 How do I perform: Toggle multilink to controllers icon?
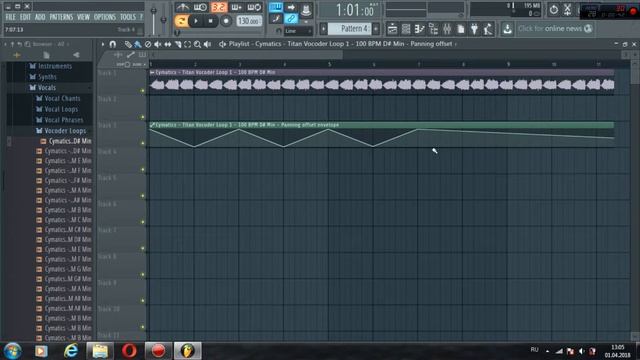tap(291, 18)
